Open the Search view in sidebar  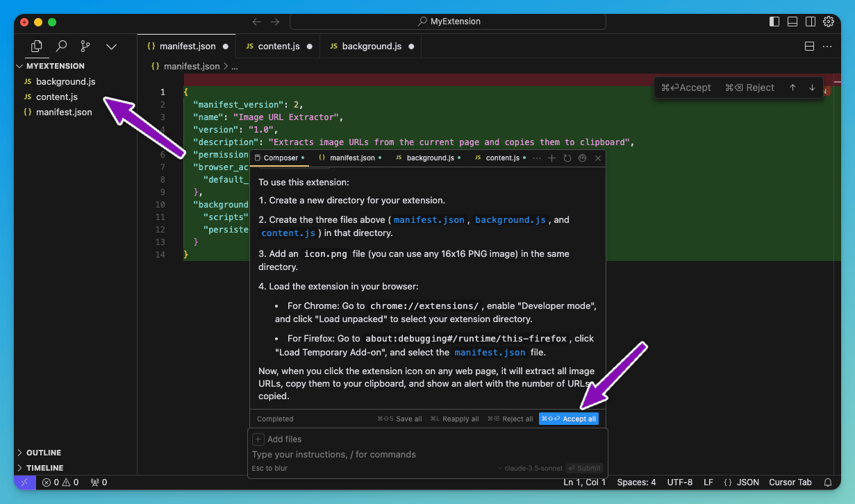point(61,47)
